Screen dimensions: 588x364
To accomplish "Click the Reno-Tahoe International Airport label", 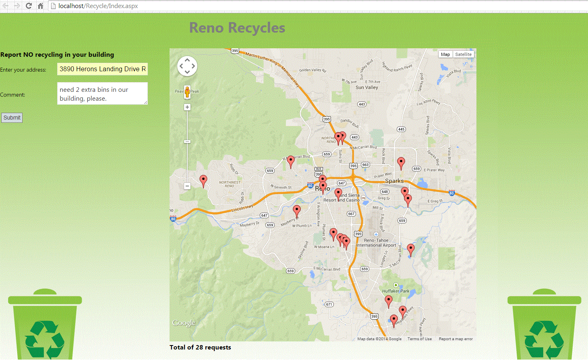I will (376, 243).
